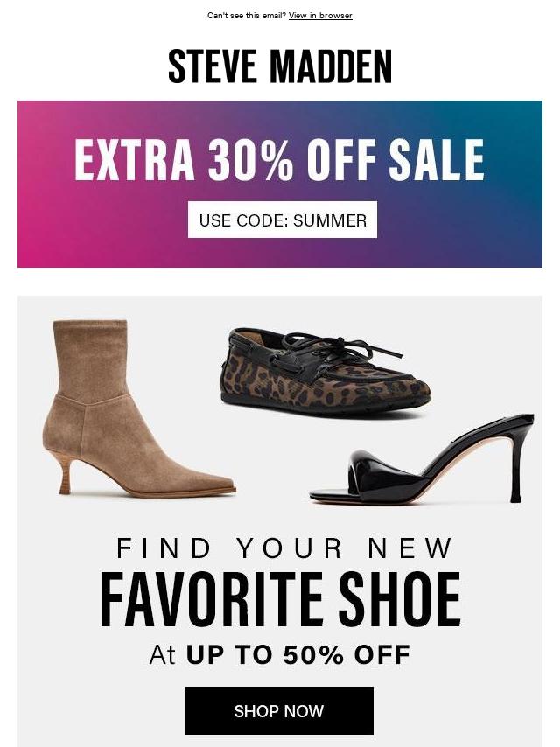Click the Can't see this email text

click(x=247, y=15)
